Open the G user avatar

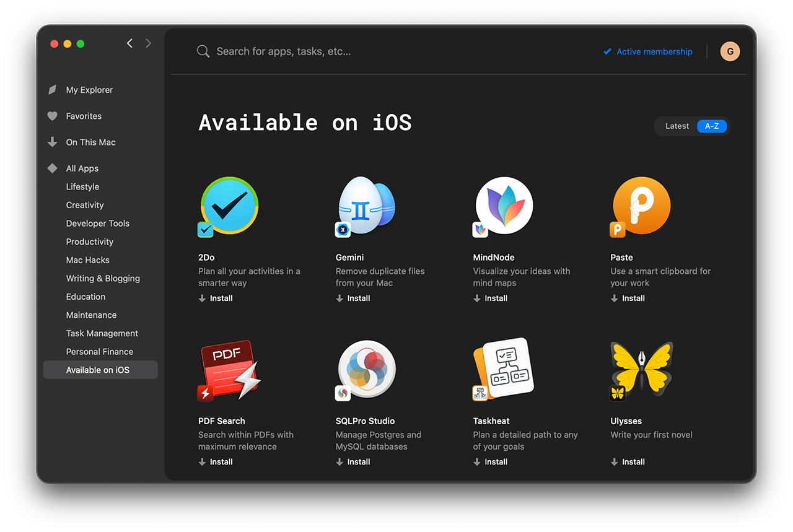click(730, 51)
